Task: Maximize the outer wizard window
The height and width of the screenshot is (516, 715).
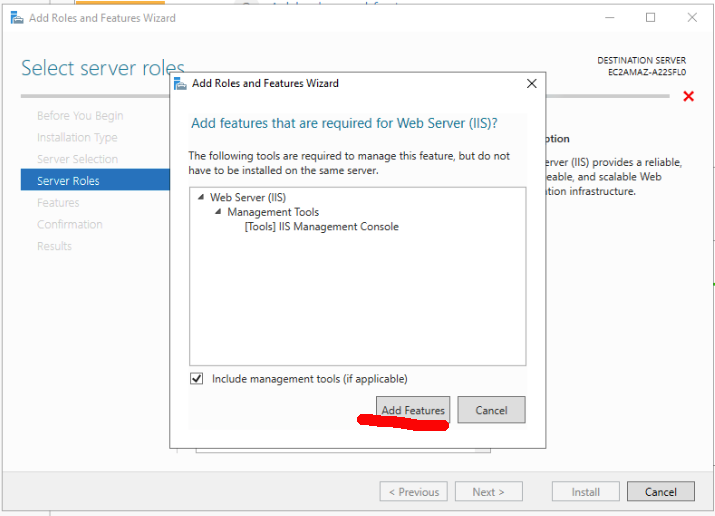Action: click(650, 18)
